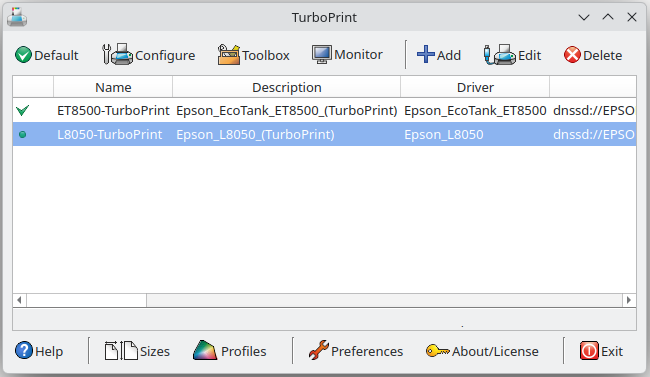Image resolution: width=650 pixels, height=377 pixels.
Task: Open the Toolbox
Action: click(x=253, y=55)
